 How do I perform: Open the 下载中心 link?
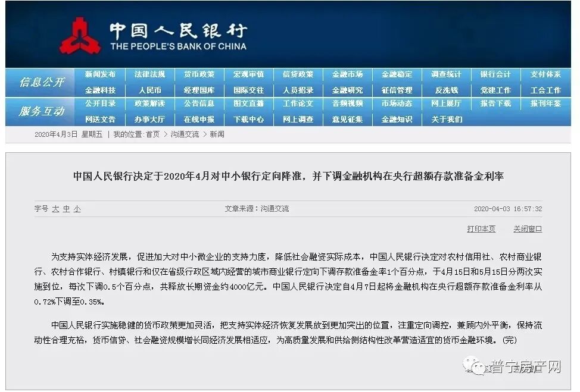[x=248, y=120]
